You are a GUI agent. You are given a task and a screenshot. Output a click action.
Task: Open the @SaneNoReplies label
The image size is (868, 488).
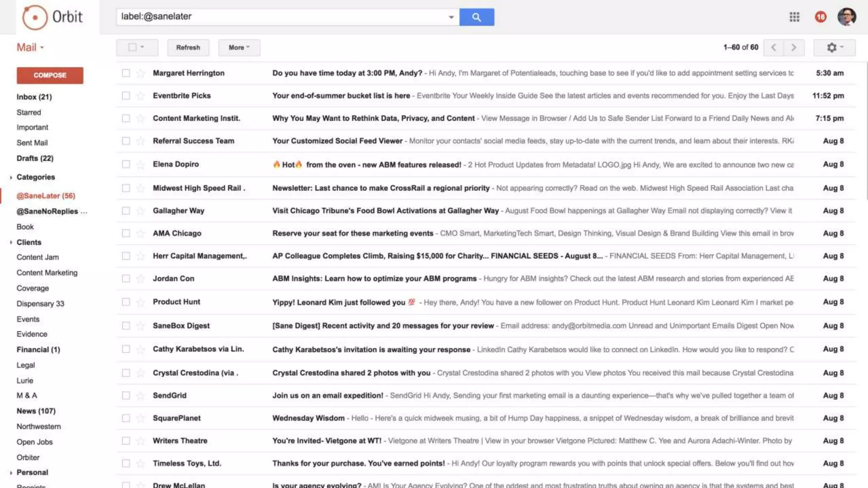pos(47,211)
